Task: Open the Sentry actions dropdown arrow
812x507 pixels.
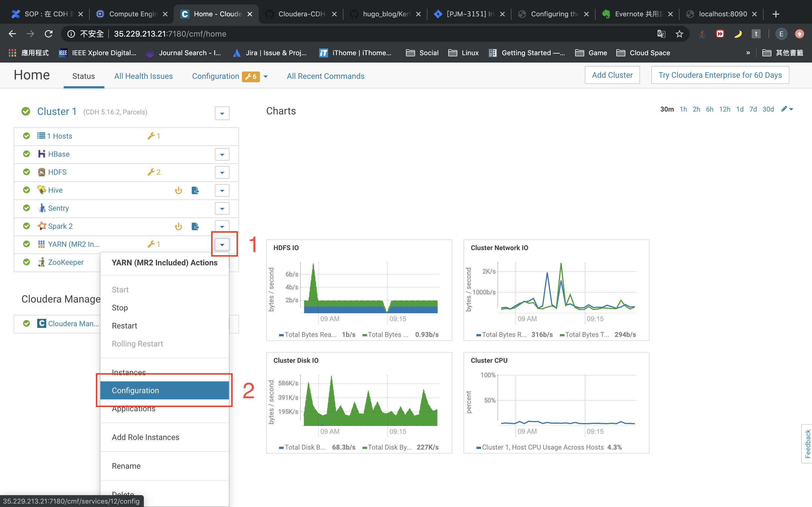Action: pyautogui.click(x=222, y=208)
